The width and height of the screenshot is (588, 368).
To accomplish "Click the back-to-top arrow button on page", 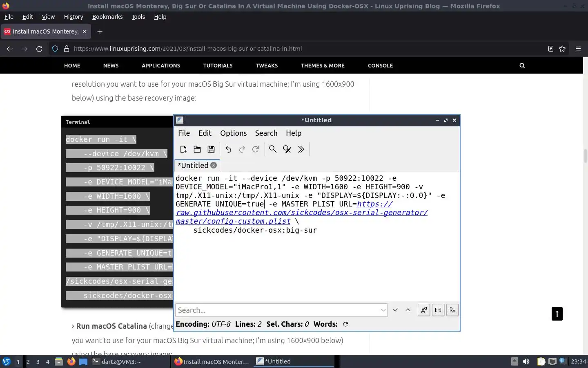I will point(557,314).
